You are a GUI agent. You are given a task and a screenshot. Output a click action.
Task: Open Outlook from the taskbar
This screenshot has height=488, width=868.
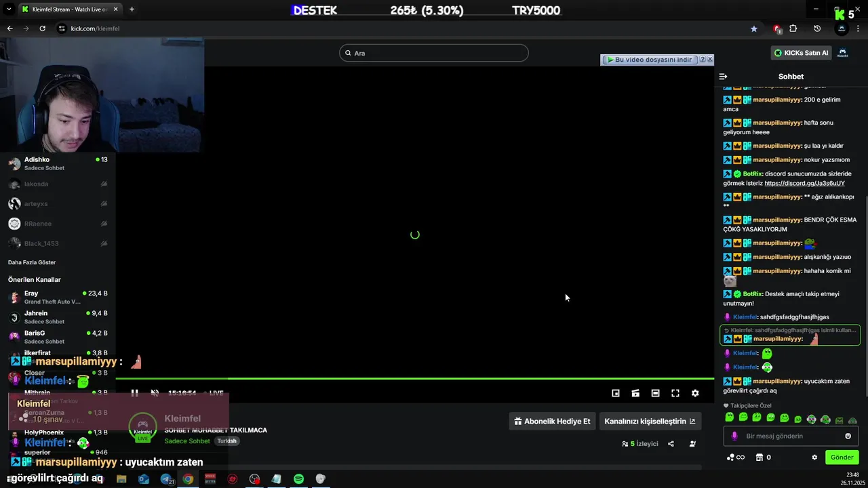click(x=144, y=479)
